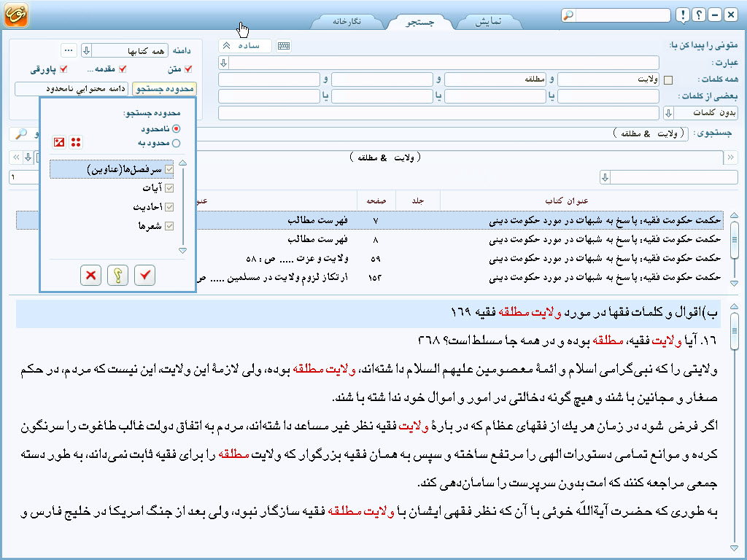Click the red checkmark confirm button in popup
Screen dimensions: 747x560
coord(145,275)
